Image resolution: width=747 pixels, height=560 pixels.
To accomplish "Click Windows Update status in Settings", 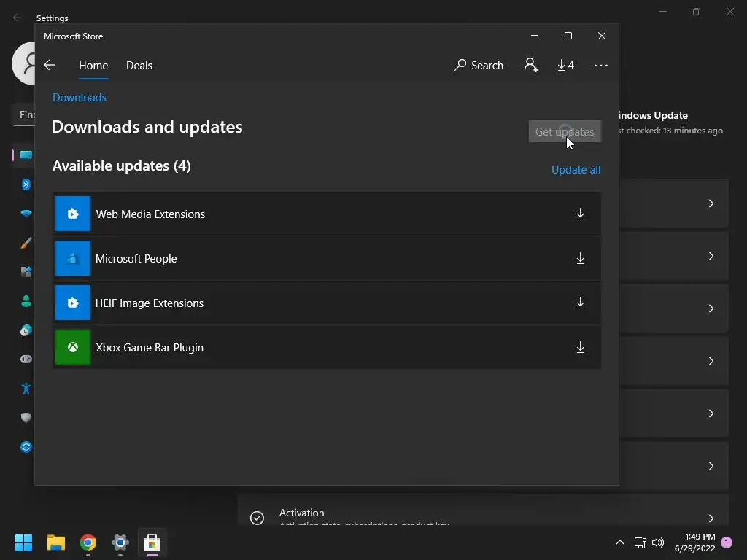I will pos(671,122).
